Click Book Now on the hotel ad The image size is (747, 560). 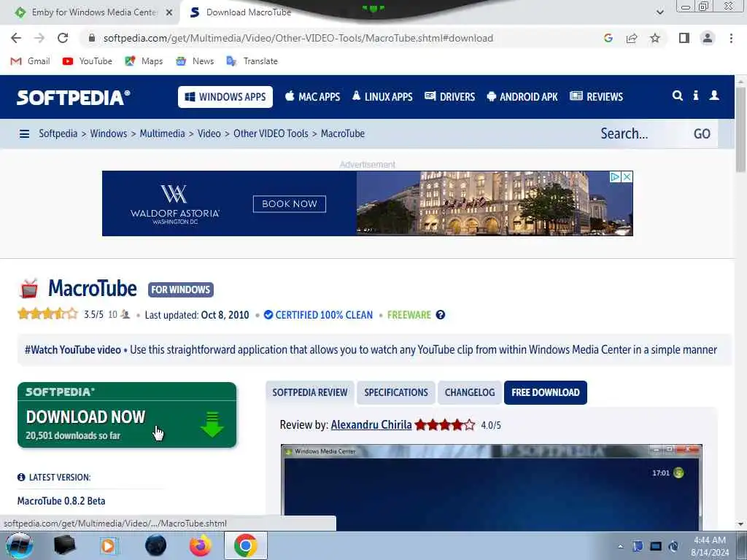click(289, 204)
